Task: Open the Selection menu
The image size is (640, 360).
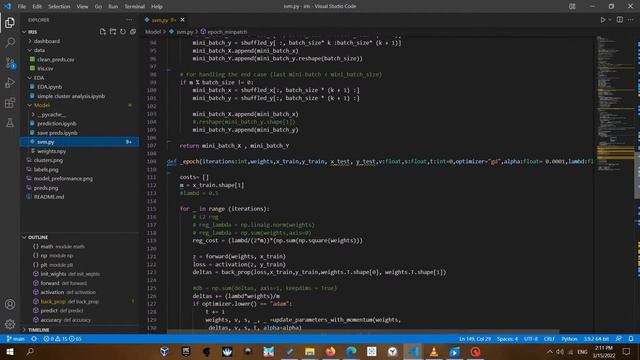Action: pyautogui.click(x=59, y=6)
